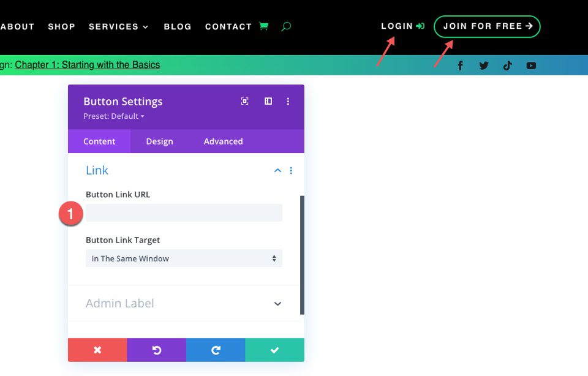
Task: Expand the Button Settings modal fullscreen
Action: [244, 101]
